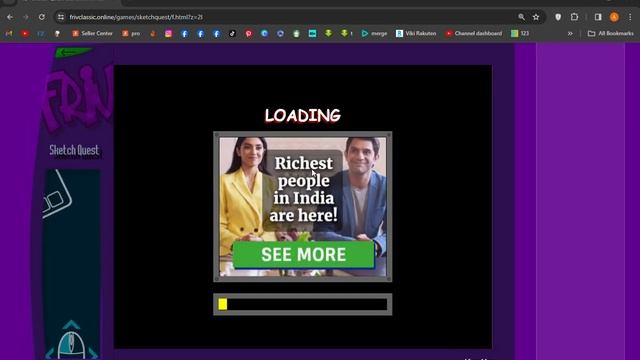Click the LOADING heading text
640x360 pixels.
pyautogui.click(x=302, y=116)
